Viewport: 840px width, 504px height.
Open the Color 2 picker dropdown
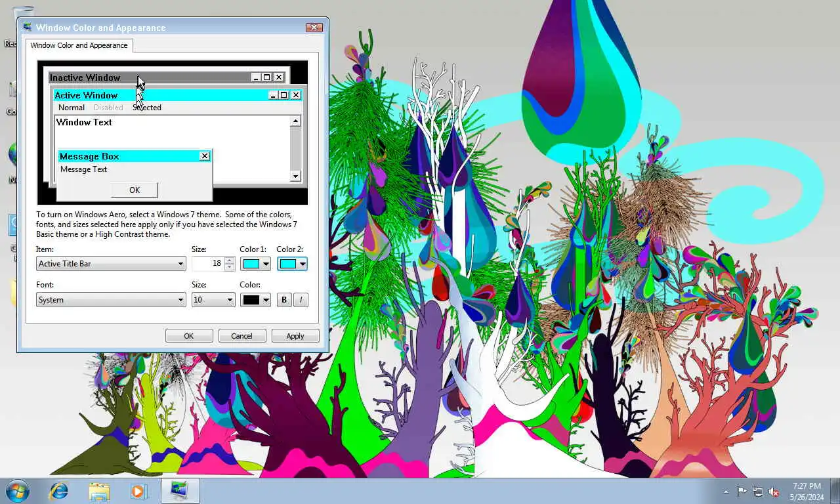(x=292, y=264)
